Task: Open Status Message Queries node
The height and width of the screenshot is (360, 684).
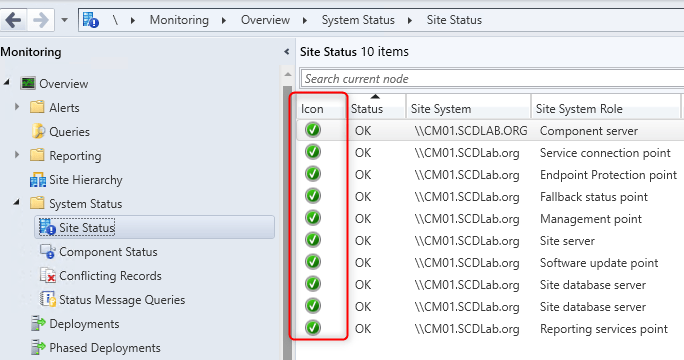Action: click(122, 300)
